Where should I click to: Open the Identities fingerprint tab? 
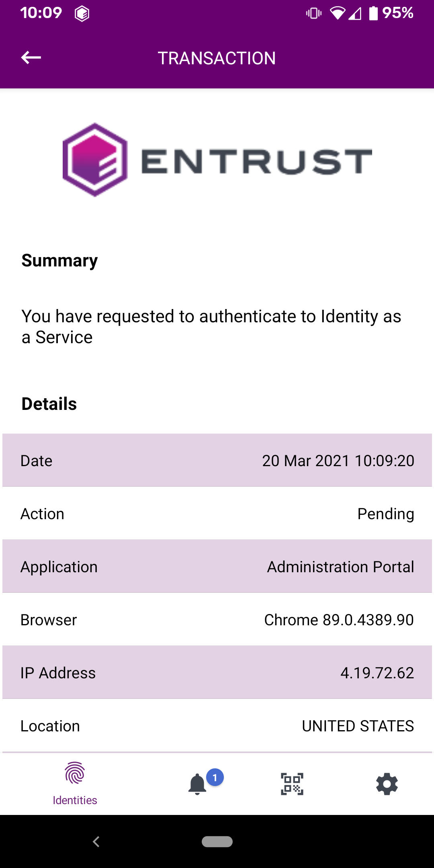pos(75,784)
